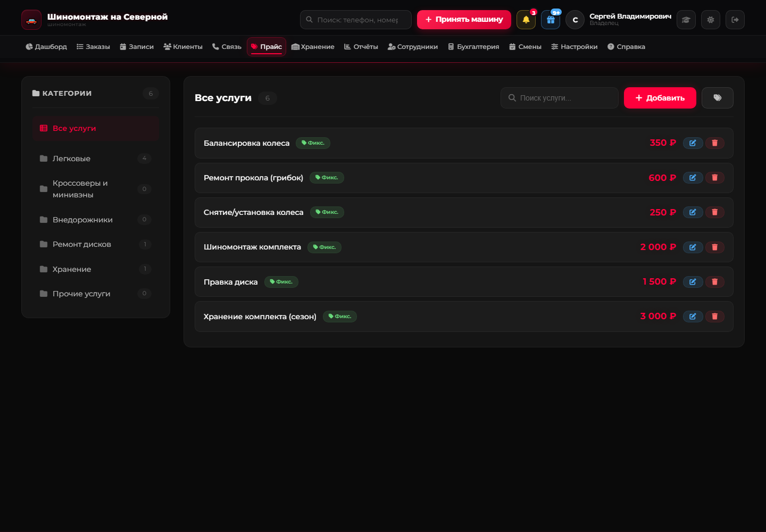Open notifications bell
766x532 pixels.
(x=526, y=20)
